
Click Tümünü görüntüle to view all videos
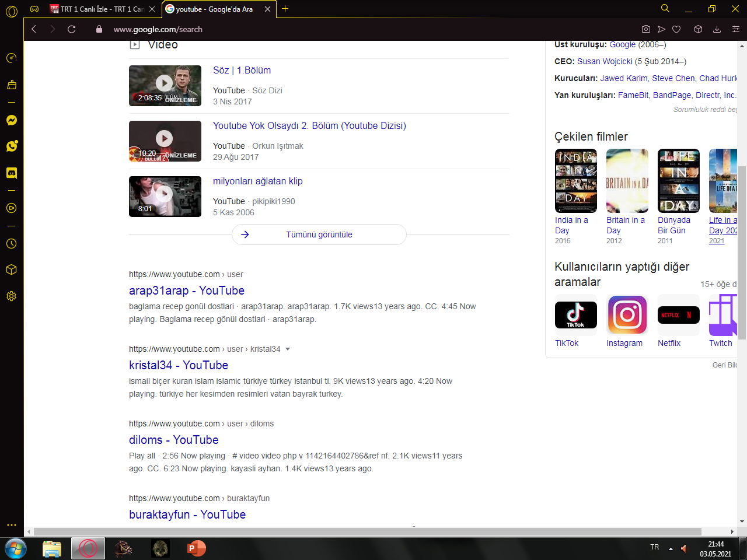(x=319, y=235)
